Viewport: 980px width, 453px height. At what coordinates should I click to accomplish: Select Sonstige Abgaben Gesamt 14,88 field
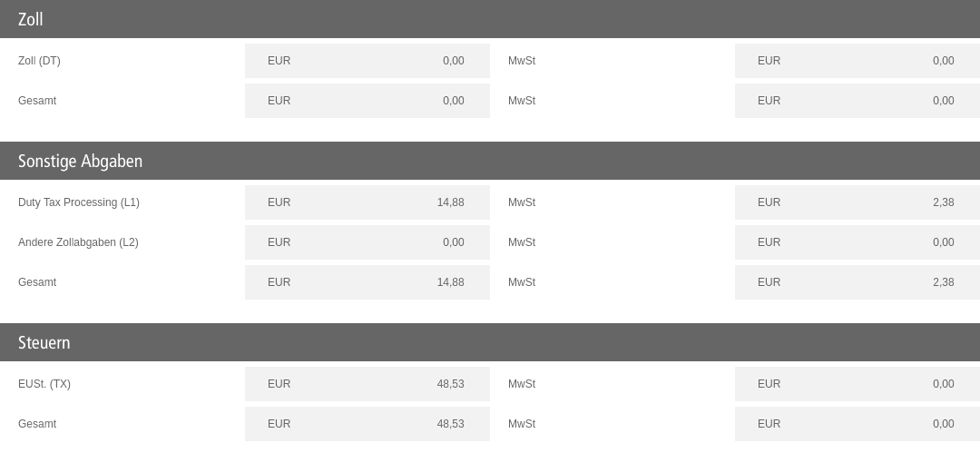(x=367, y=282)
